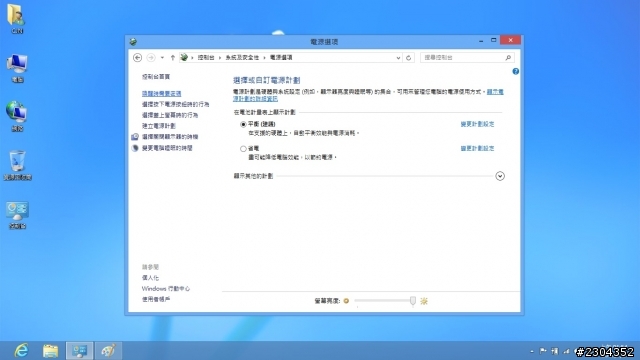Launch Internet Explorer from taskbar

(x=22, y=351)
